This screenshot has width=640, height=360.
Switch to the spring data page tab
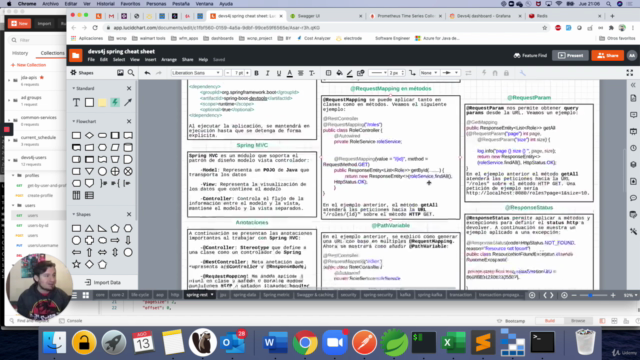click(244, 295)
